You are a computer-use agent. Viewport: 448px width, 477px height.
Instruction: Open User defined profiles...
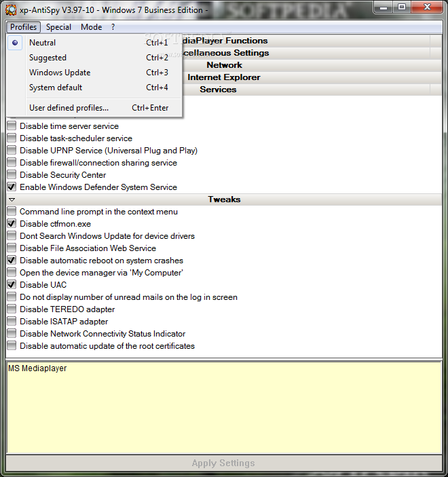[94, 108]
